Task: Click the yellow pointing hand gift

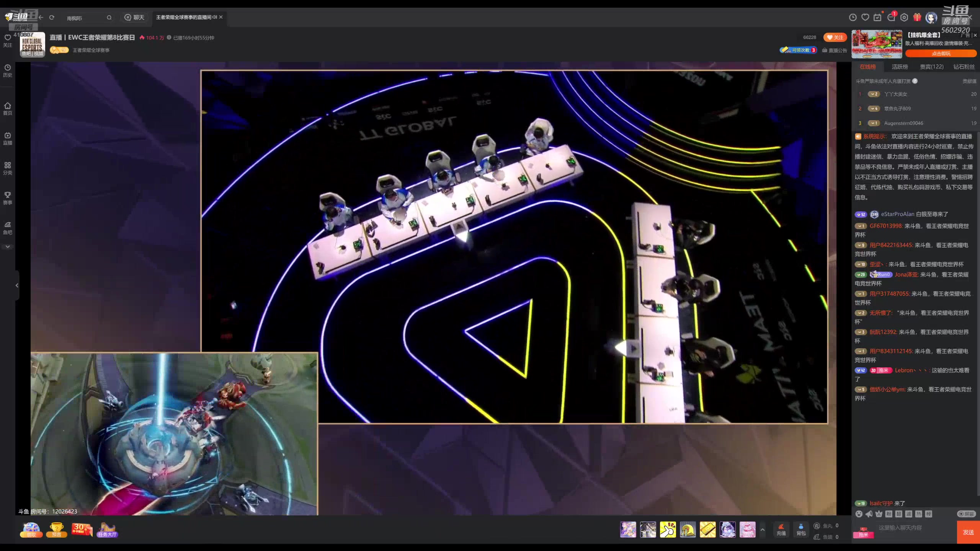Action: coord(668,530)
